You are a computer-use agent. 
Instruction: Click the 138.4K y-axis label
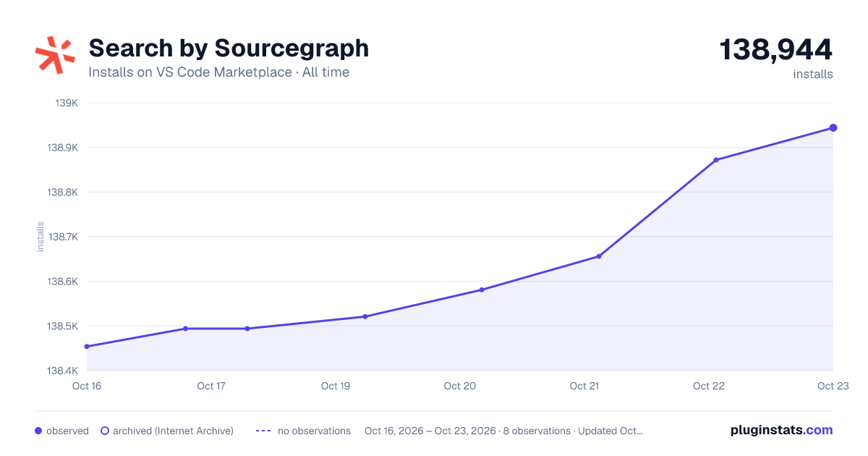[63, 371]
